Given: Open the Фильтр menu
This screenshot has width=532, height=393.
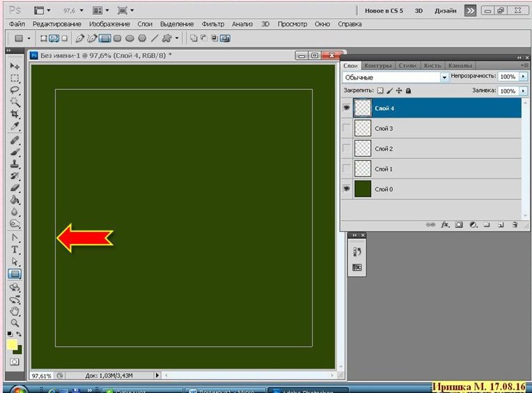Looking at the screenshot, I should point(213,24).
